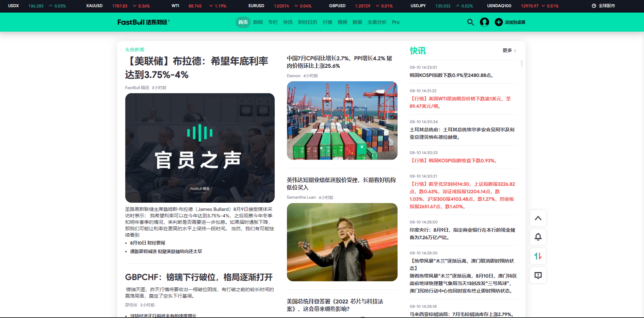Open the 财经日历 menu item

(x=307, y=22)
